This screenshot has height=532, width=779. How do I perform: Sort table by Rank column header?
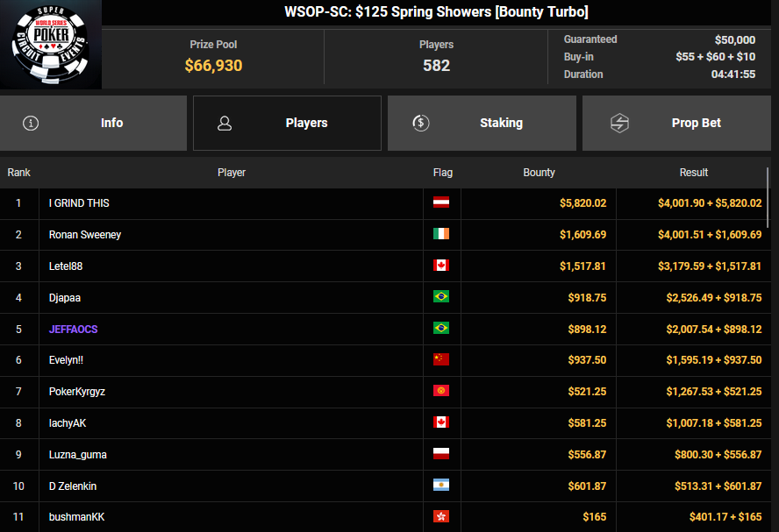click(x=18, y=173)
